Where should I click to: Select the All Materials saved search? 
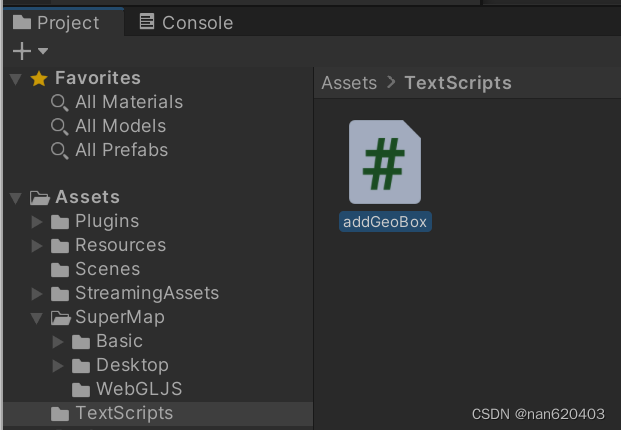click(117, 102)
